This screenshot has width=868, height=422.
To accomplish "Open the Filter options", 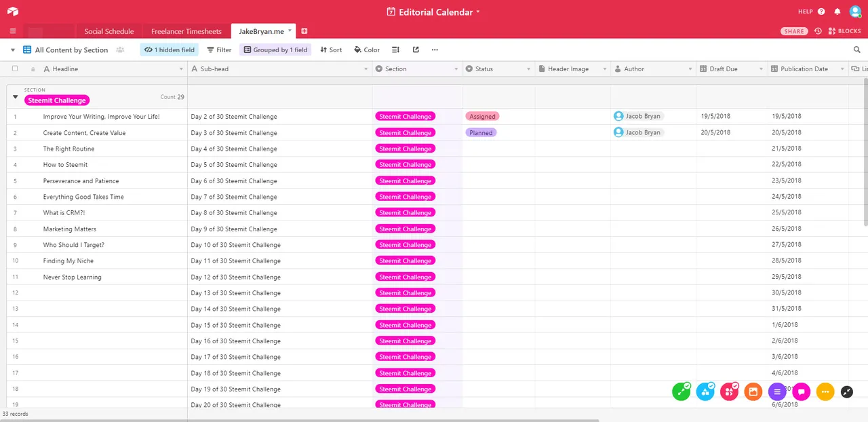I will 219,50.
